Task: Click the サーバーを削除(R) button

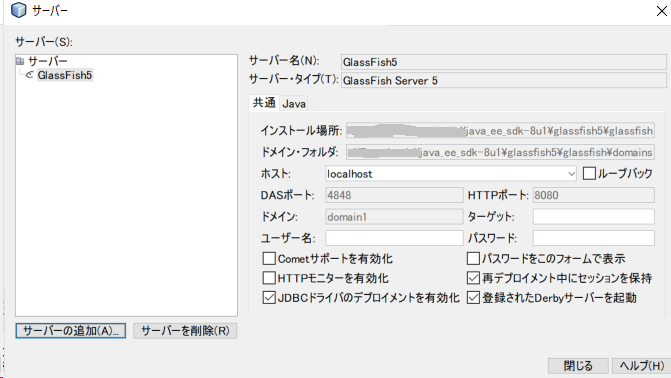Action: tap(185, 331)
